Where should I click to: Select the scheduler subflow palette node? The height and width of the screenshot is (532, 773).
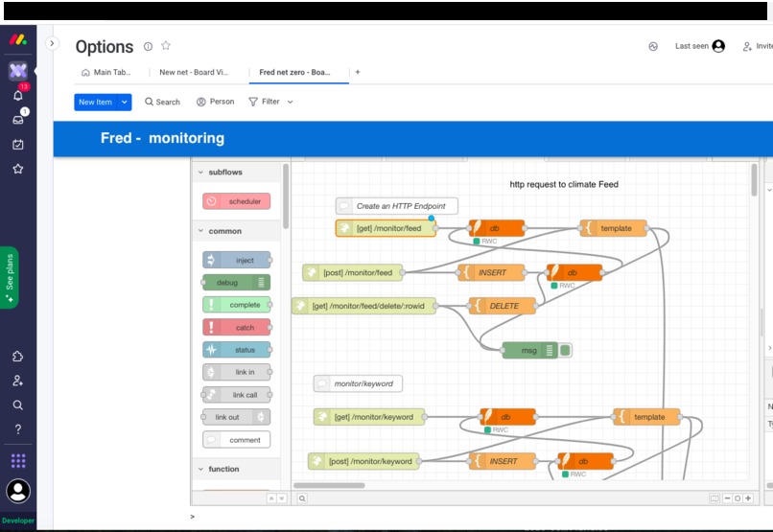click(x=236, y=201)
